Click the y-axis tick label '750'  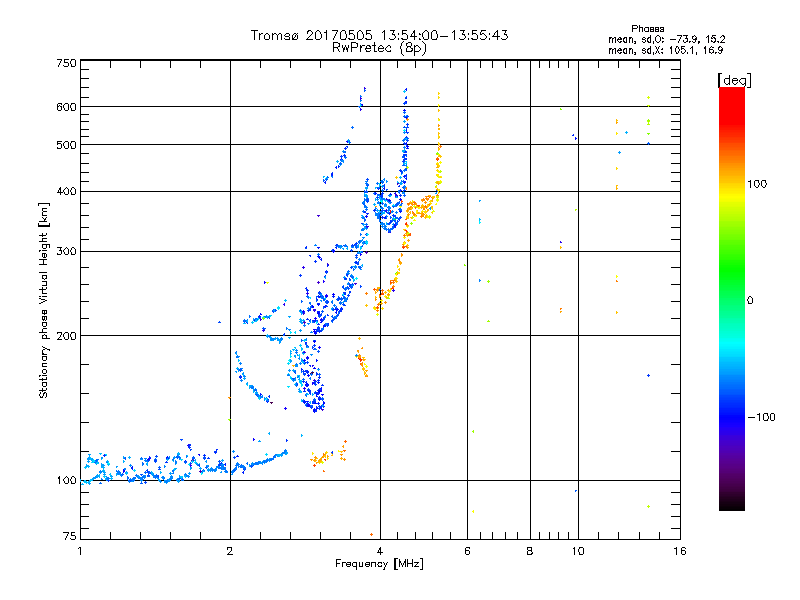tap(66, 63)
